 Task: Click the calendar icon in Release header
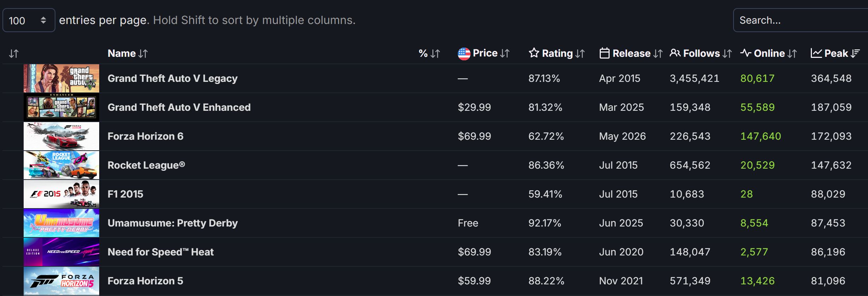click(x=604, y=53)
